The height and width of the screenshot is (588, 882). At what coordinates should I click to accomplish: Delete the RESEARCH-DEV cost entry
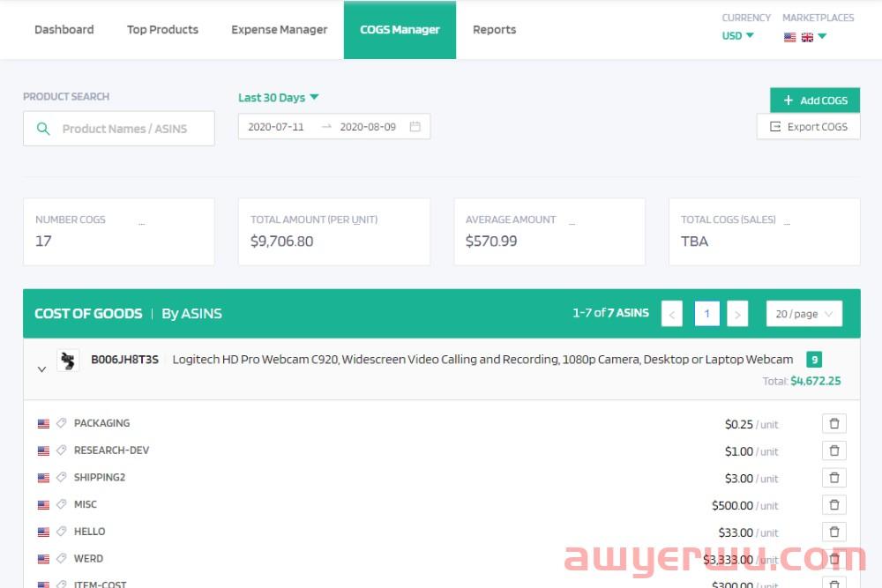833,451
